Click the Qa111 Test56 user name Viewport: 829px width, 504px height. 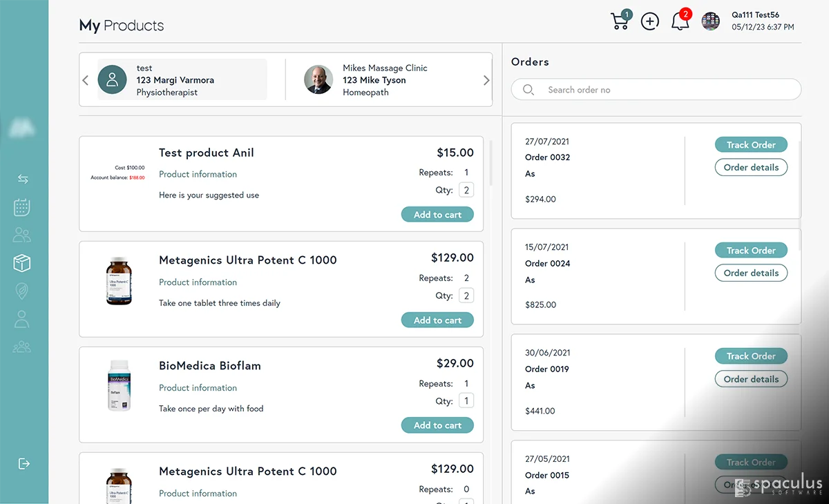(755, 15)
